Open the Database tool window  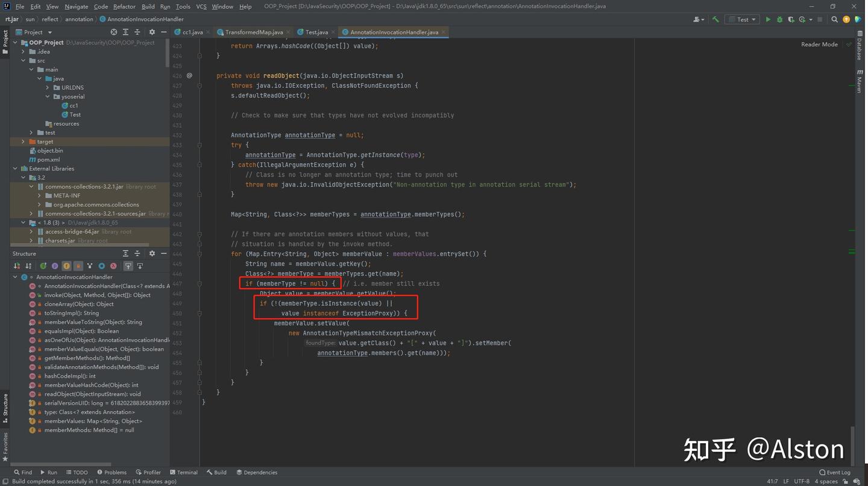pyautogui.click(x=860, y=46)
